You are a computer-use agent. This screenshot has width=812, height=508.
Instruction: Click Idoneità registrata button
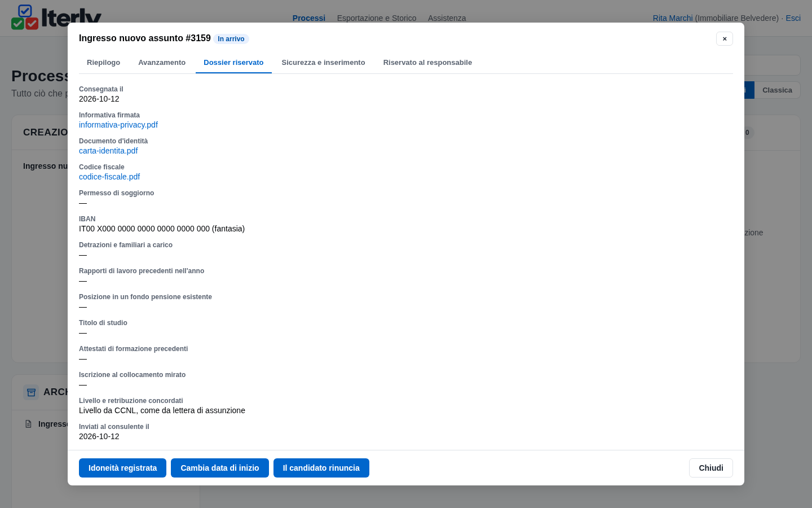coord(122,468)
